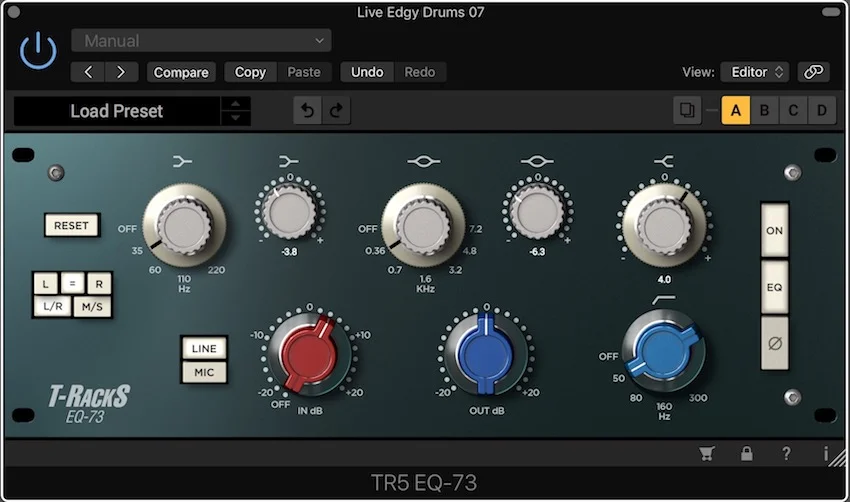This screenshot has height=502, width=850.
Task: Click low shelf gain knob -3.8
Action: pyautogui.click(x=289, y=212)
